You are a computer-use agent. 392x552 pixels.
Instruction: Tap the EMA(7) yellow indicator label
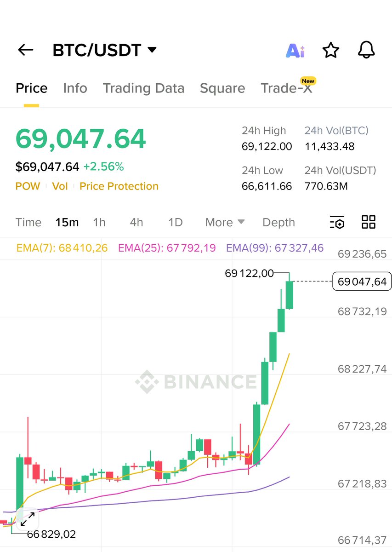pyautogui.click(x=62, y=248)
